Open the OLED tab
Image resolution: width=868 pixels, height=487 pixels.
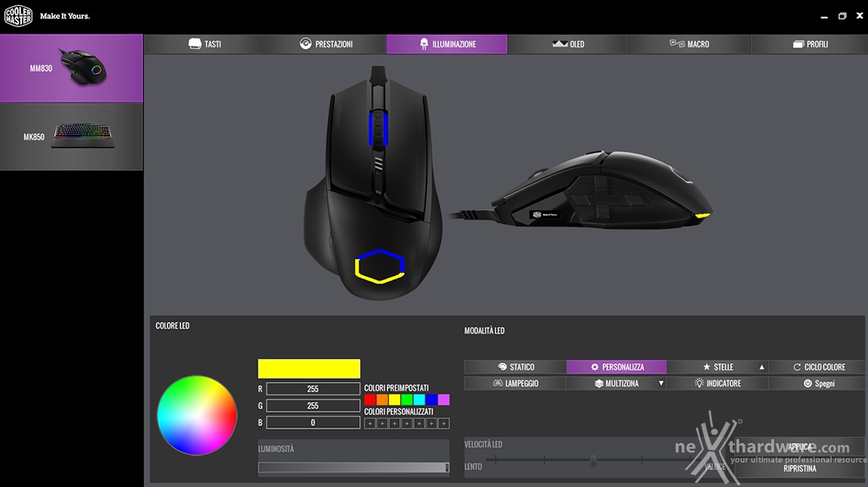click(568, 44)
